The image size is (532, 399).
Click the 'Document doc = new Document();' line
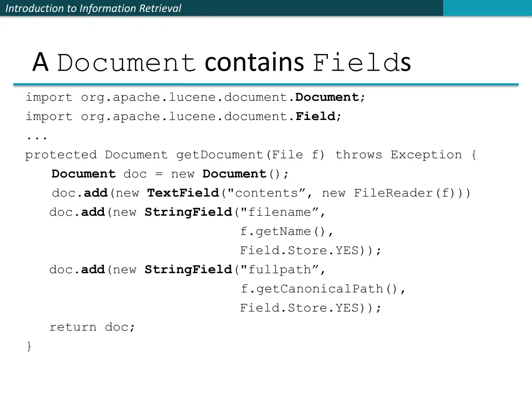point(170,174)
